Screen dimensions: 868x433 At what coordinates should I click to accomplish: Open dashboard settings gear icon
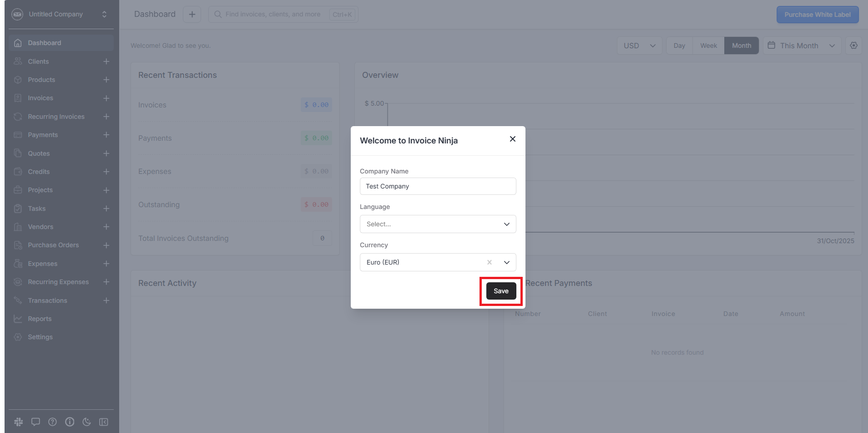pos(853,46)
